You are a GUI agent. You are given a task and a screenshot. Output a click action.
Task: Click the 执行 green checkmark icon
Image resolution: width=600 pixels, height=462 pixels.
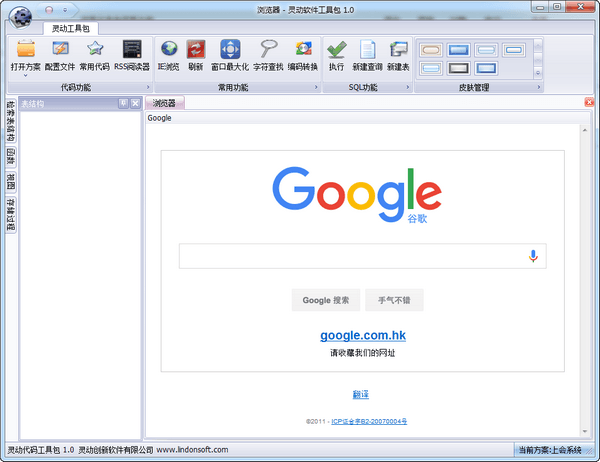coord(337,49)
